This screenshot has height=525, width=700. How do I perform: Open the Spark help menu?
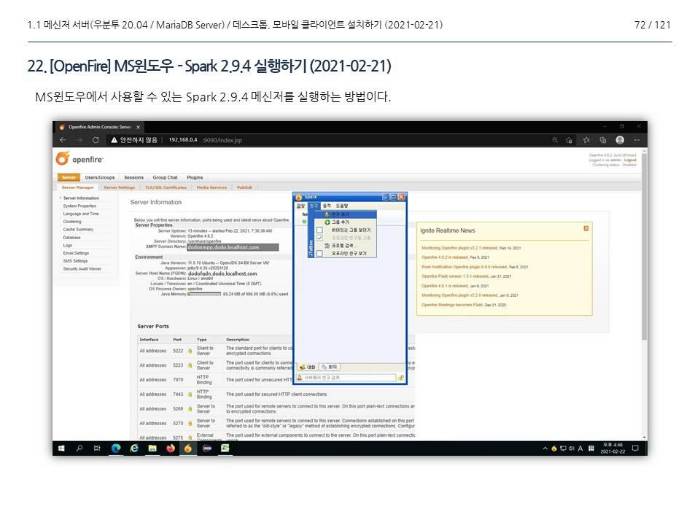tap(342, 206)
